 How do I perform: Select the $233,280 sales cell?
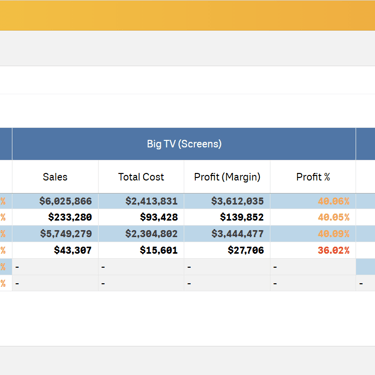(x=55, y=217)
